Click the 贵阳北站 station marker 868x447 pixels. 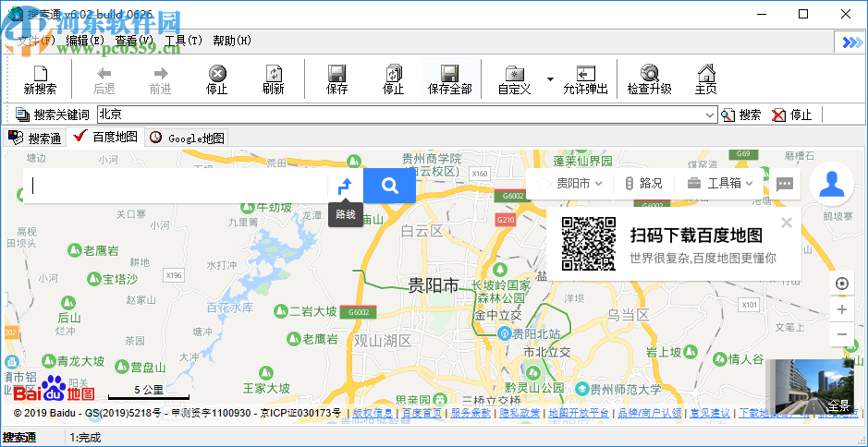point(505,333)
